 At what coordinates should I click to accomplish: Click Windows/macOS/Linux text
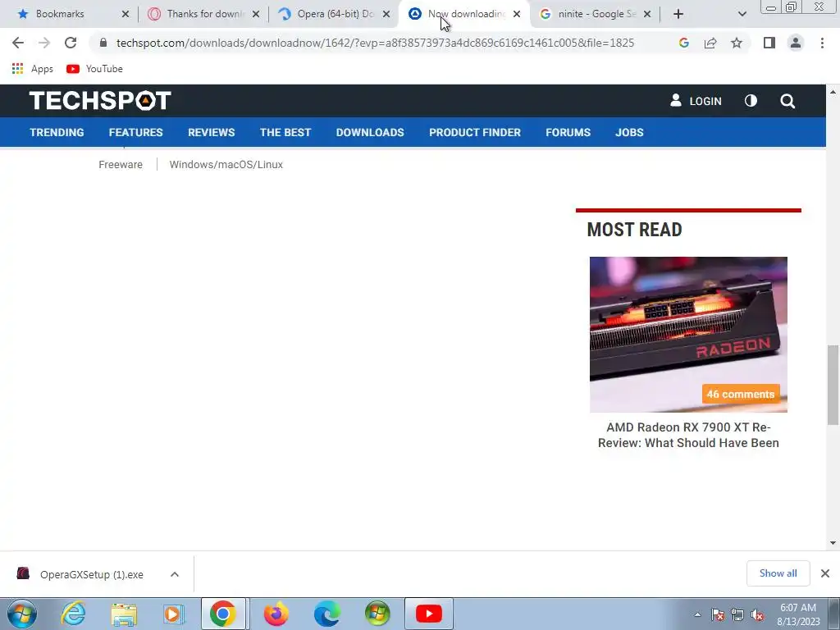(226, 164)
